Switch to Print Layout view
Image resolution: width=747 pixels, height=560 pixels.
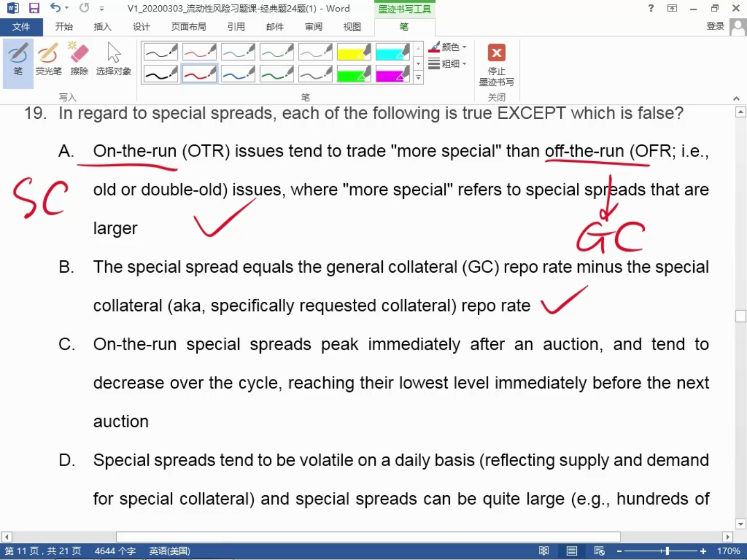(x=572, y=551)
